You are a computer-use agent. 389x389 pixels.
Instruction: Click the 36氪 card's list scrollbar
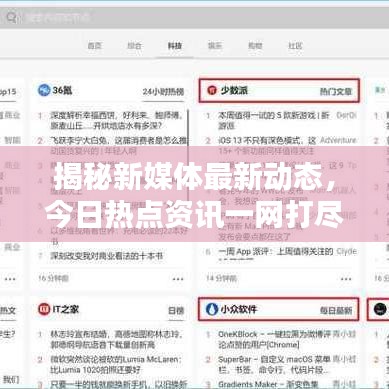pos(188,127)
